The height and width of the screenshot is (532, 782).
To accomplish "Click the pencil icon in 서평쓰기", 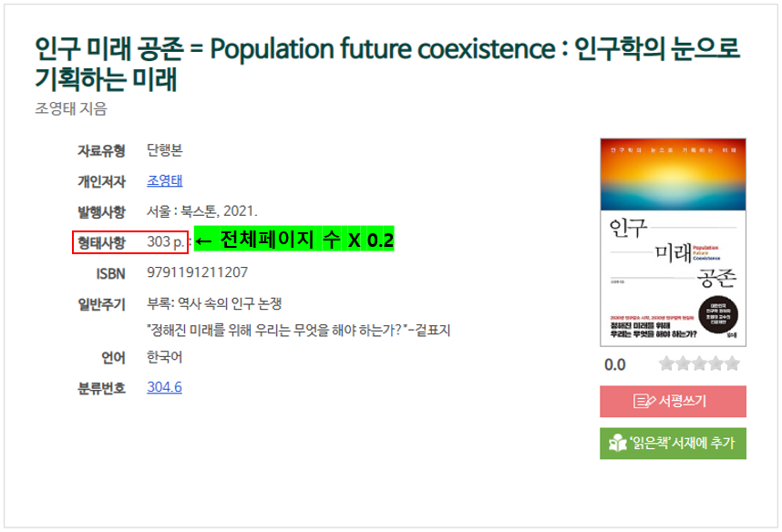I will tap(643, 401).
